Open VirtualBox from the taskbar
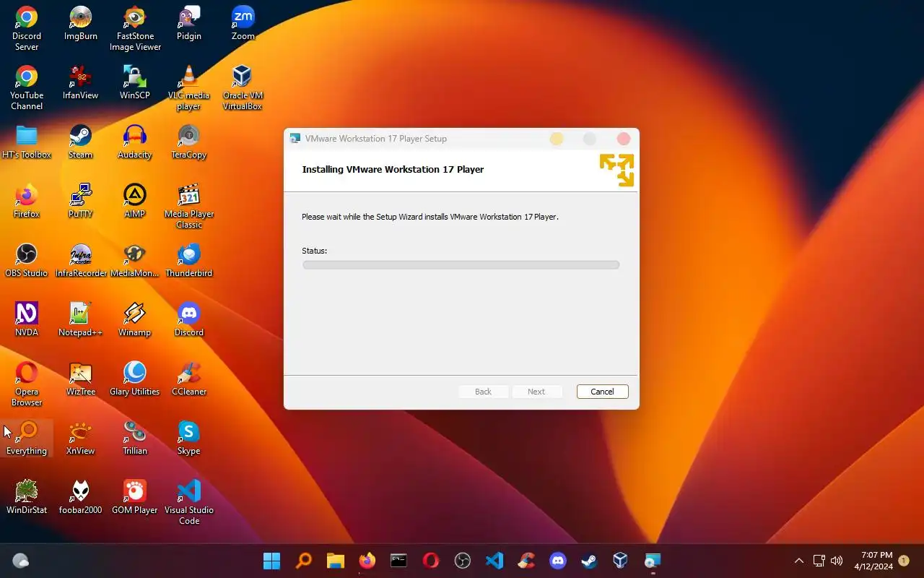The image size is (924, 578). click(x=621, y=561)
